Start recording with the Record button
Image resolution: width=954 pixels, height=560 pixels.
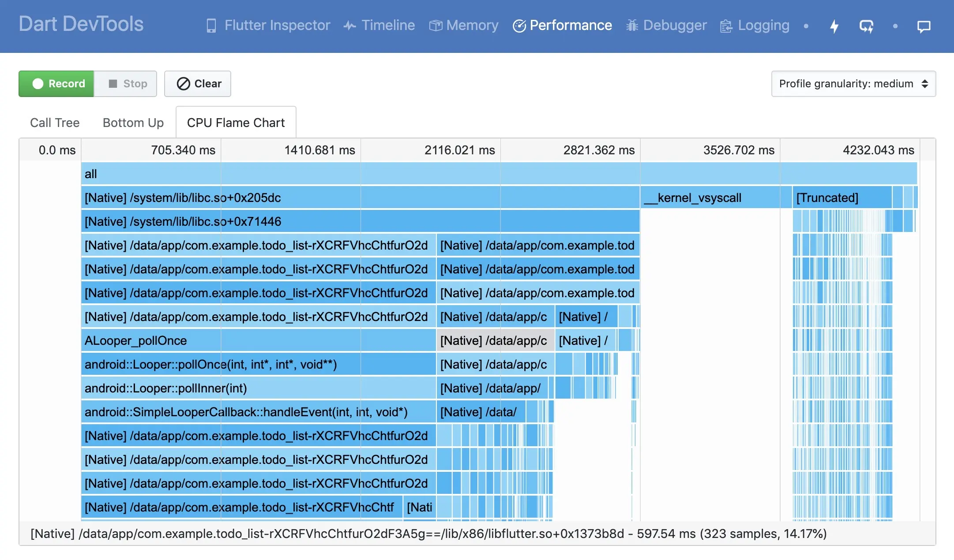tap(56, 84)
